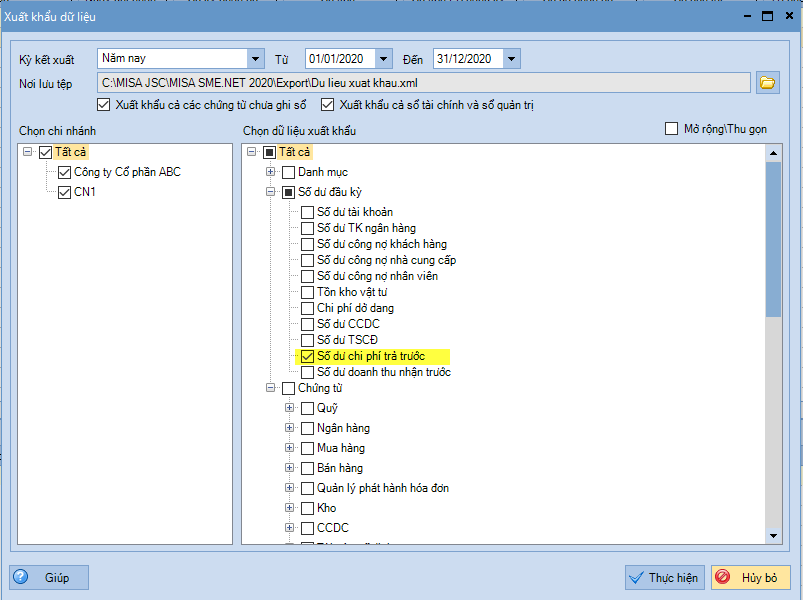This screenshot has height=600, width=803.
Task: Expand the Mua hàng node
Action: click(x=289, y=448)
